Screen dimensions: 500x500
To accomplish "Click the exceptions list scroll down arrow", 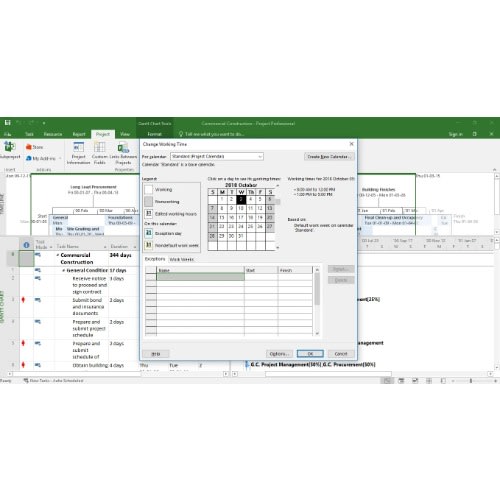I will (317, 333).
